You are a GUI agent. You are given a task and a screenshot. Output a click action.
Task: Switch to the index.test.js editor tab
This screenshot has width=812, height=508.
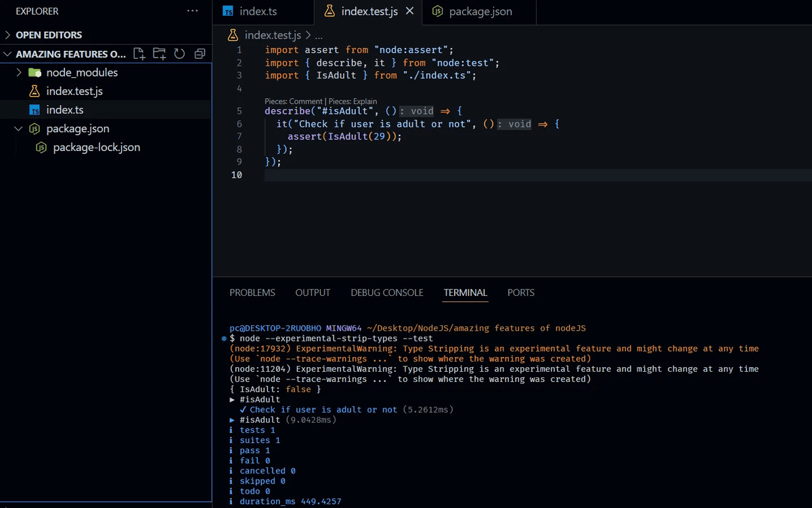click(369, 12)
